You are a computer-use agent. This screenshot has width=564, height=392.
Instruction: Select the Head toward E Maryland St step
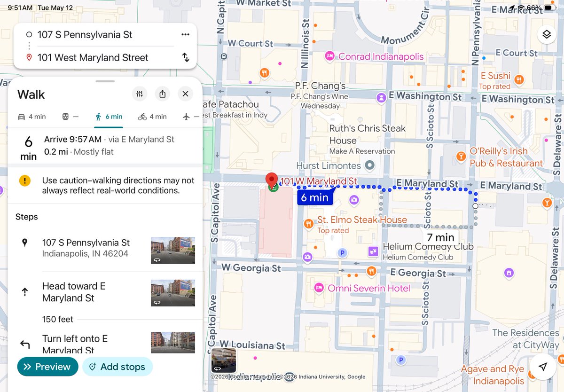click(105, 292)
